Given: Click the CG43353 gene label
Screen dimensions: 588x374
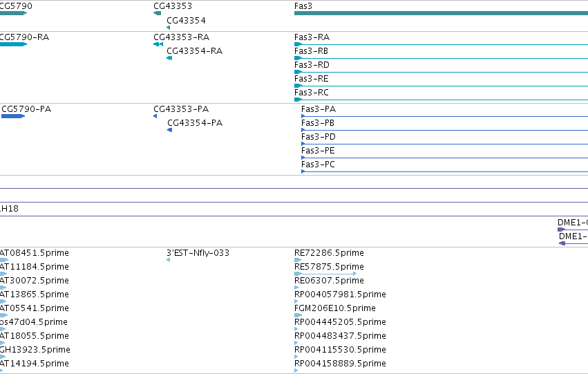Looking at the screenshot, I should 173,6.
